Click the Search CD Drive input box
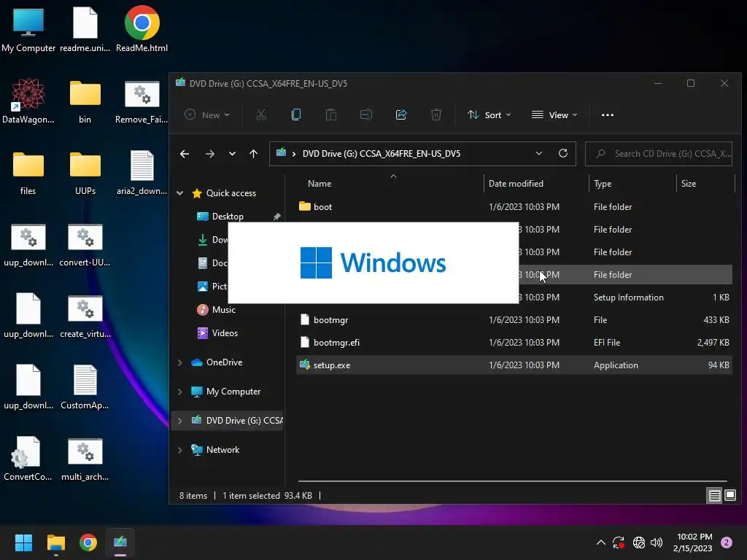Image resolution: width=747 pixels, height=560 pixels. [659, 153]
